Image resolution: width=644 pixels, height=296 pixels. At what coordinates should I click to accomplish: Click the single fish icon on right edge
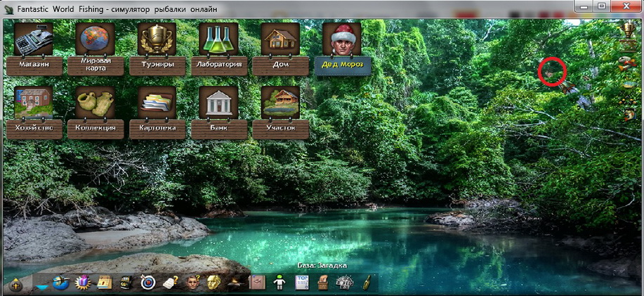click(x=629, y=115)
